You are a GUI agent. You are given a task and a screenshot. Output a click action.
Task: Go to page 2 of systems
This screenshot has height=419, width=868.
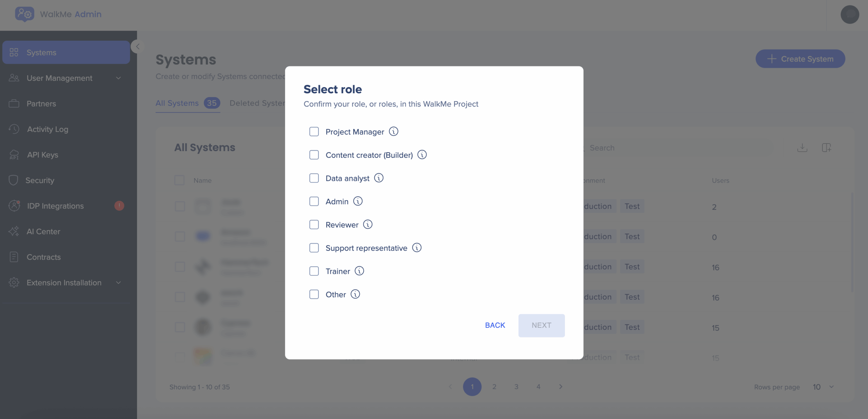(494, 387)
